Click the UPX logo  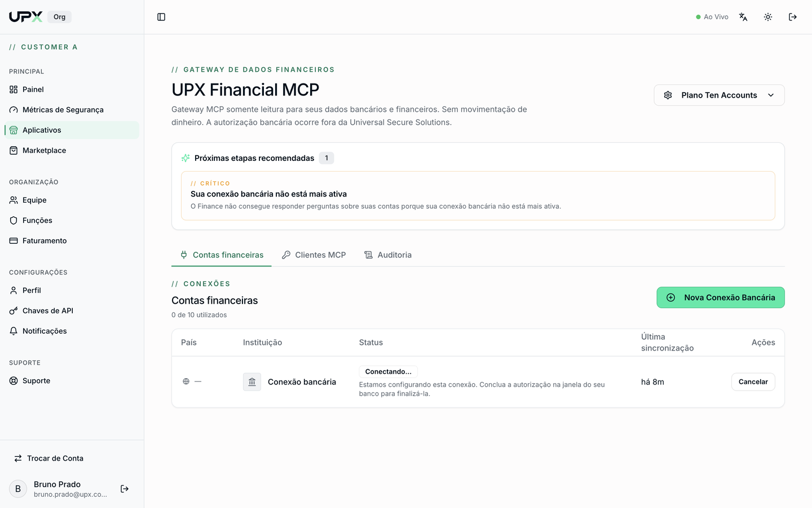[x=26, y=17]
